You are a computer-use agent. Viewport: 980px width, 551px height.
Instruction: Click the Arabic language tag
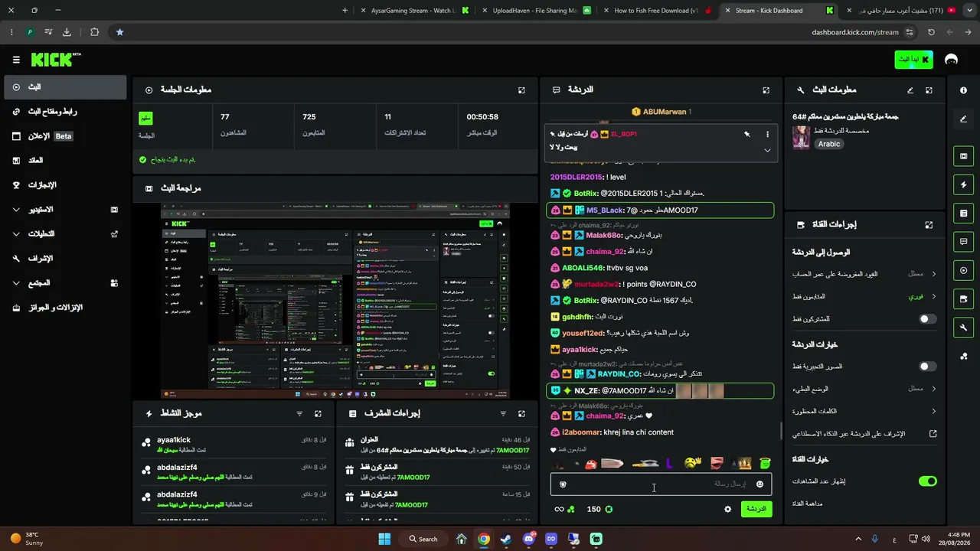[828, 144]
